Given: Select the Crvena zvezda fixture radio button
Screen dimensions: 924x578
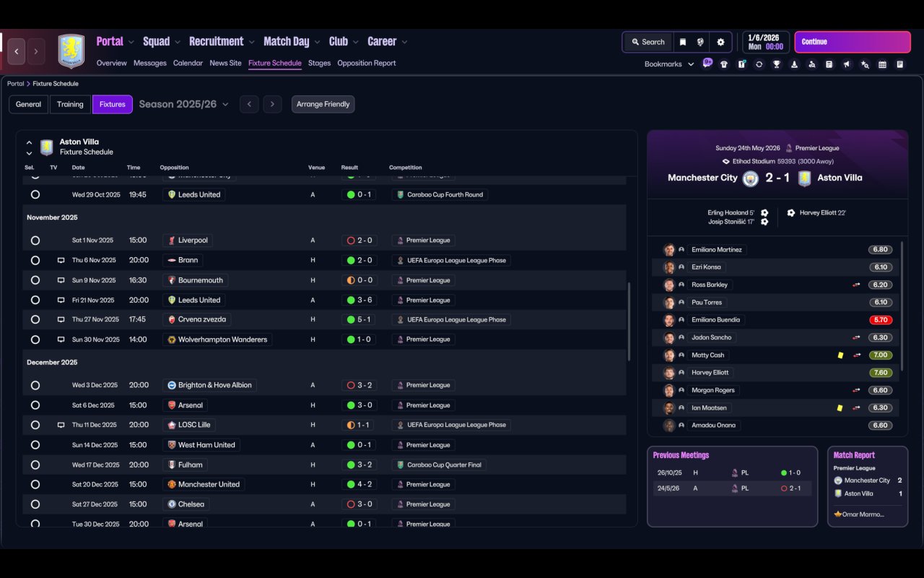Looking at the screenshot, I should [35, 319].
